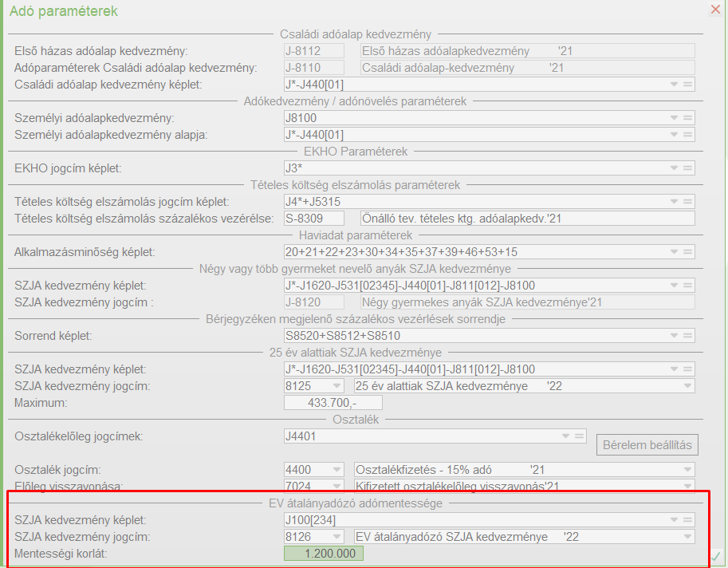Open dropdown of Négy gyermekes anyák SZJA képlet
This screenshot has height=568, width=728.
674,285
